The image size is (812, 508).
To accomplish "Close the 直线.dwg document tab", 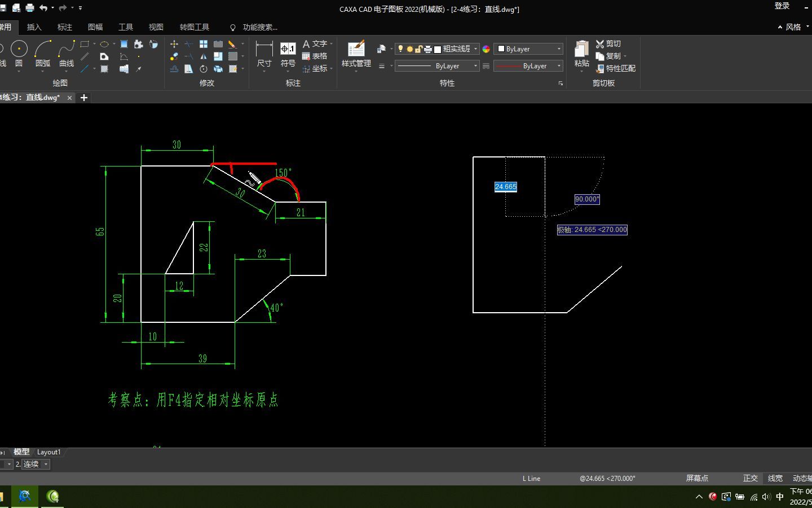I will [69, 98].
